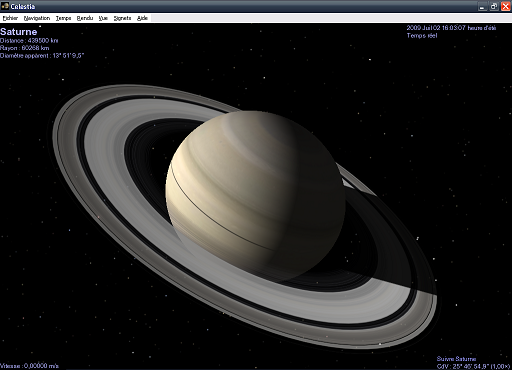This screenshot has width=512, height=370.
Task: Click the Temps réel status text
Action: [x=422, y=36]
